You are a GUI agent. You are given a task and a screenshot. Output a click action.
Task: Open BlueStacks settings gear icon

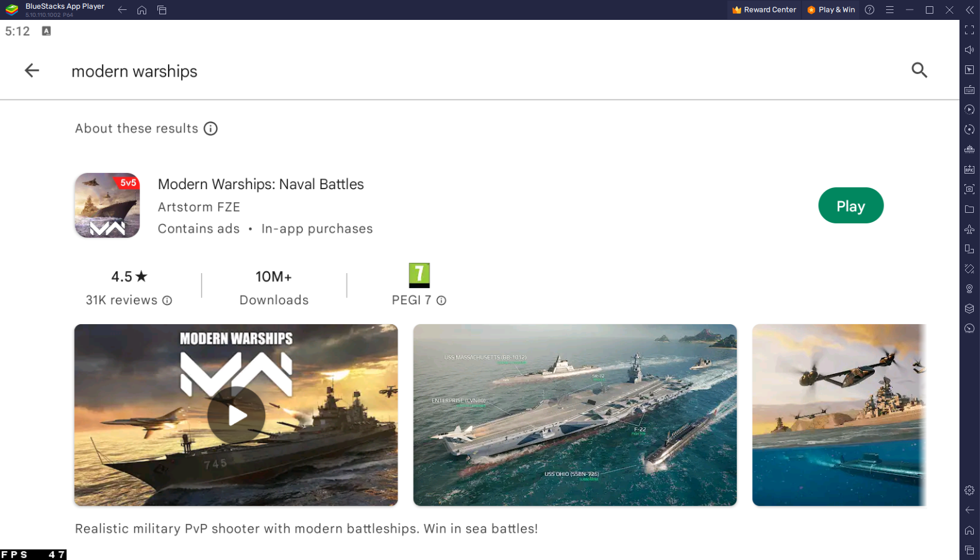(x=969, y=490)
